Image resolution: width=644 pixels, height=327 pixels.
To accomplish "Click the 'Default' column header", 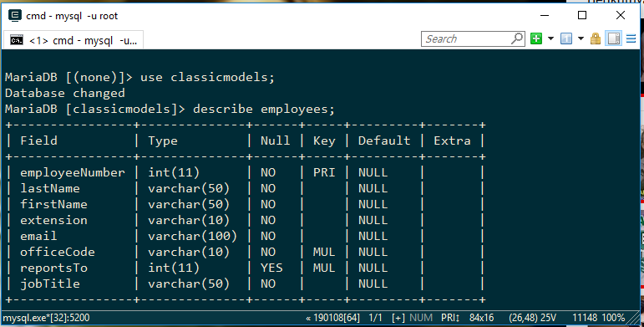I will point(384,141).
